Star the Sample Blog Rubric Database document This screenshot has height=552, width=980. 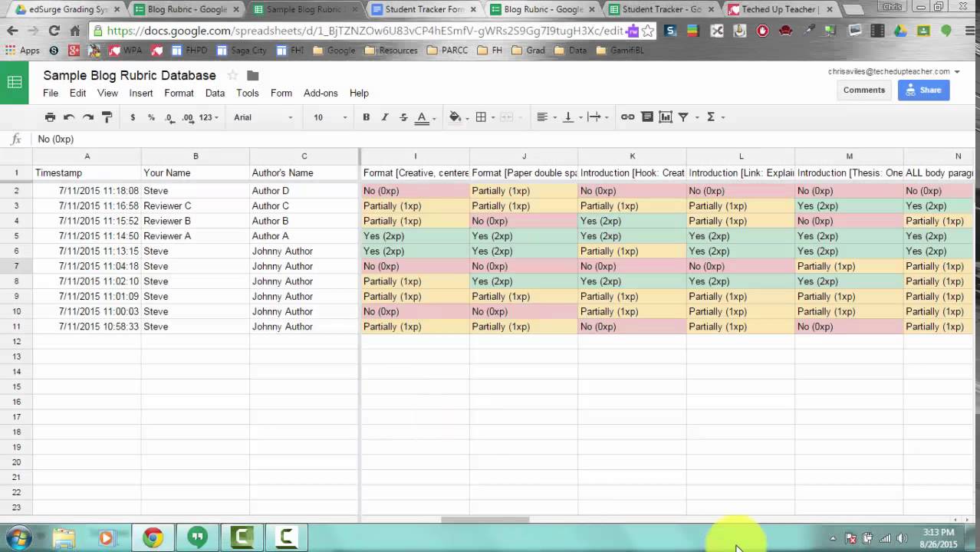pyautogui.click(x=232, y=75)
